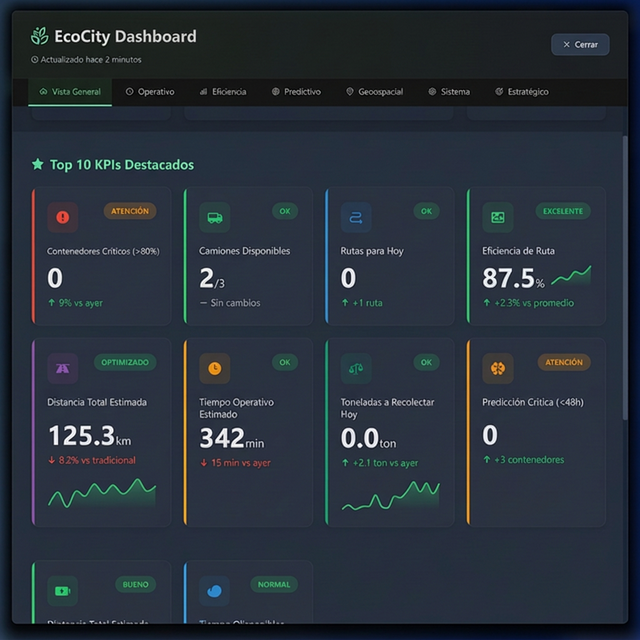
Task: Click the route icon on Rutas para Hoy
Action: tap(356, 217)
